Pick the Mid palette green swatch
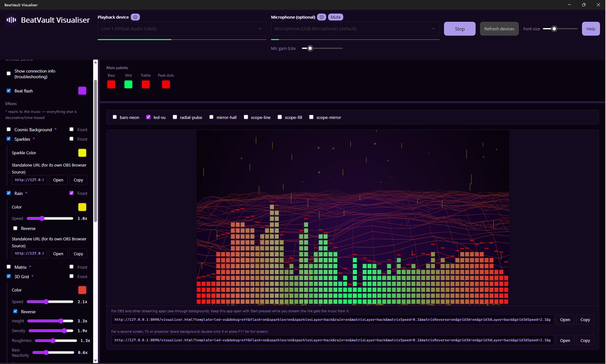 pos(128,84)
